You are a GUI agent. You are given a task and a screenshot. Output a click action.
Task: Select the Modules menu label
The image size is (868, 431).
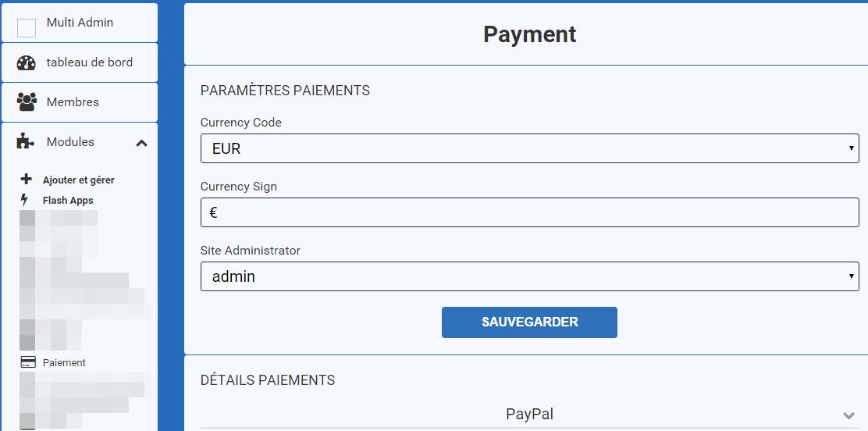(x=70, y=142)
